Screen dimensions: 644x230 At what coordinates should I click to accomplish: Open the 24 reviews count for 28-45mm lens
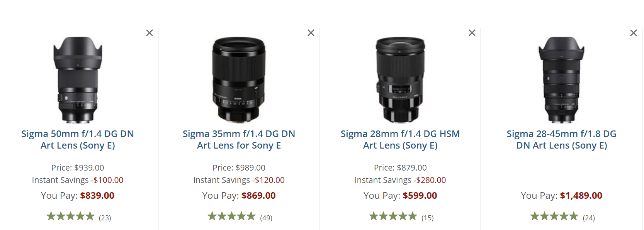(589, 218)
